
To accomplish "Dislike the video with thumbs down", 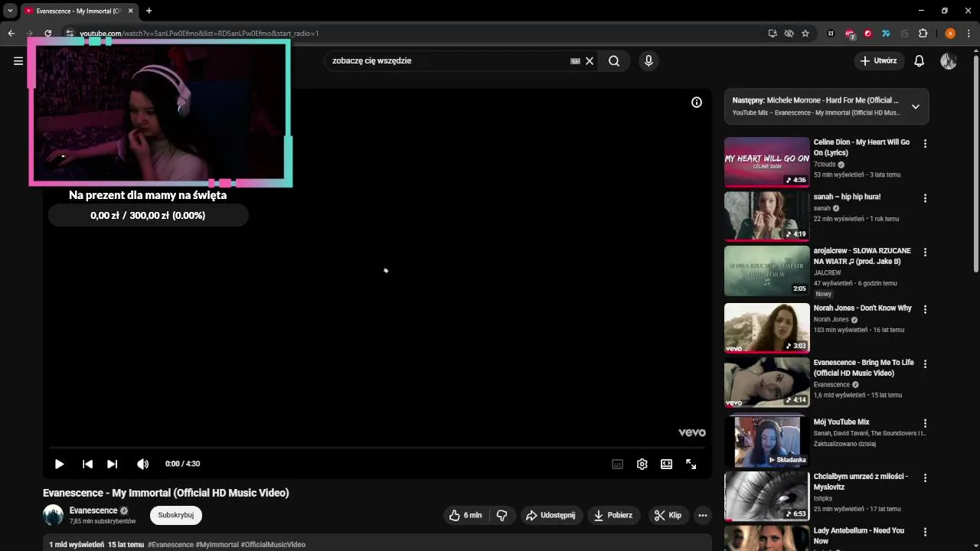I will pyautogui.click(x=502, y=515).
